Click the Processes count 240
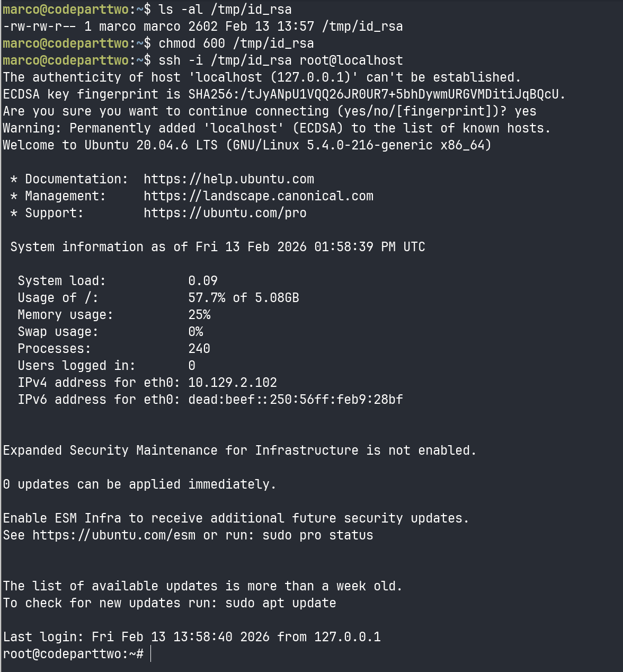The image size is (623, 672). click(x=199, y=349)
